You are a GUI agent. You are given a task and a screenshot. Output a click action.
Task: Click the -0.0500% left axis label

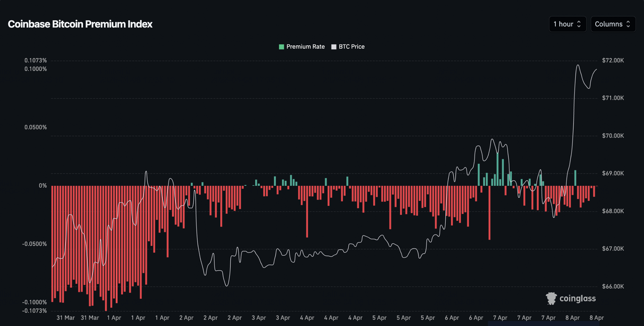click(x=35, y=244)
